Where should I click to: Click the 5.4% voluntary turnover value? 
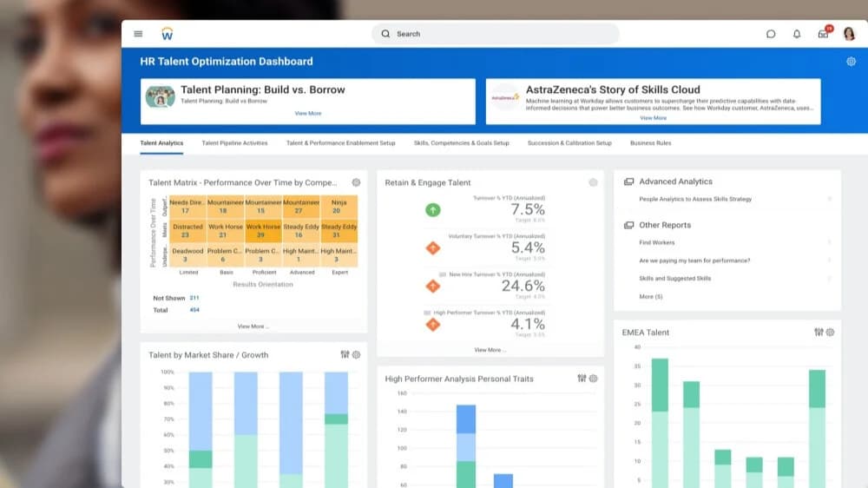[x=528, y=247]
